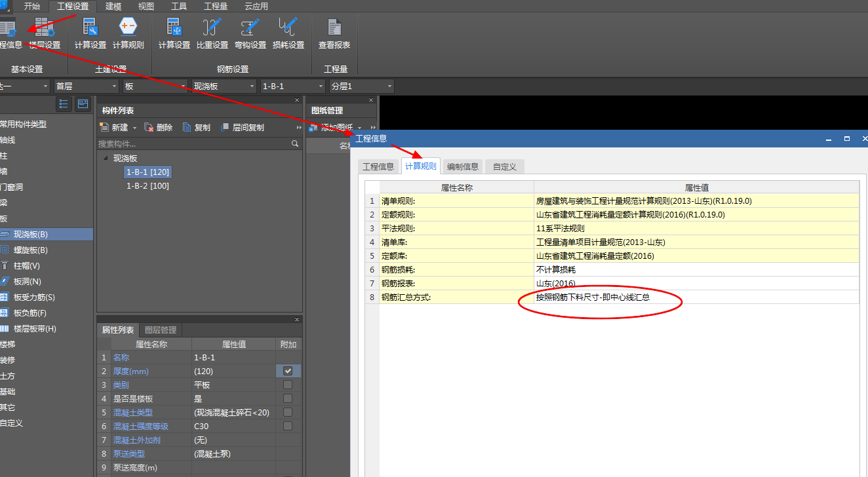The image size is (868, 477).
Task: Click the 搜索构件 search field
Action: pyautogui.click(x=193, y=143)
